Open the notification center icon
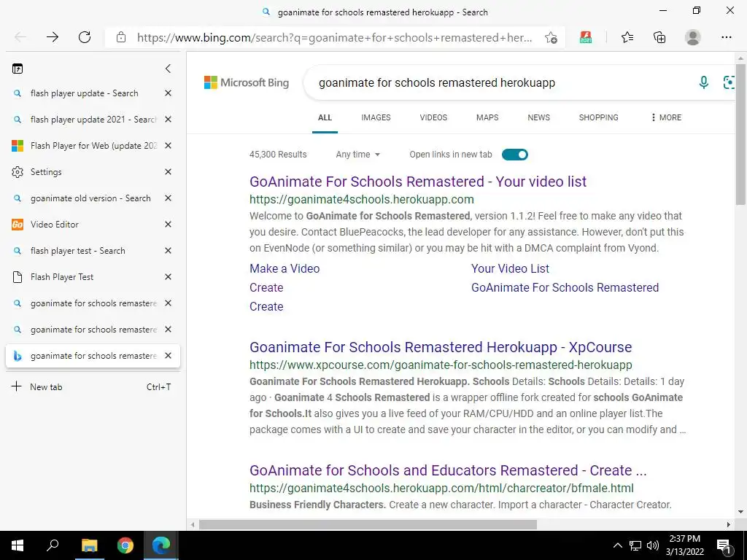The width and height of the screenshot is (747, 560). click(724, 545)
